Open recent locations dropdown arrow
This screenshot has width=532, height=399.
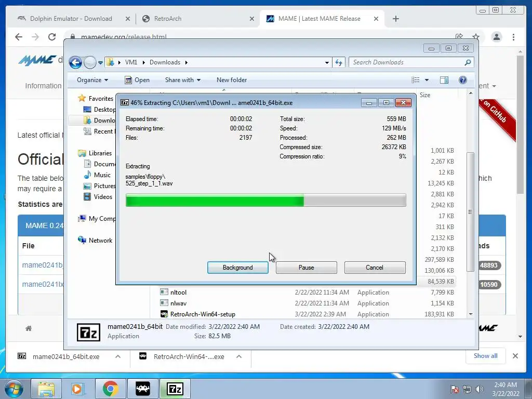[x=100, y=63]
